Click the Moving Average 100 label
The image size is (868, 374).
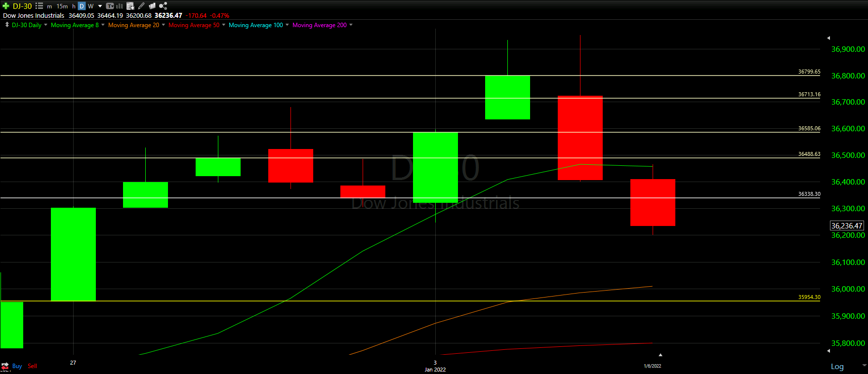[256, 25]
